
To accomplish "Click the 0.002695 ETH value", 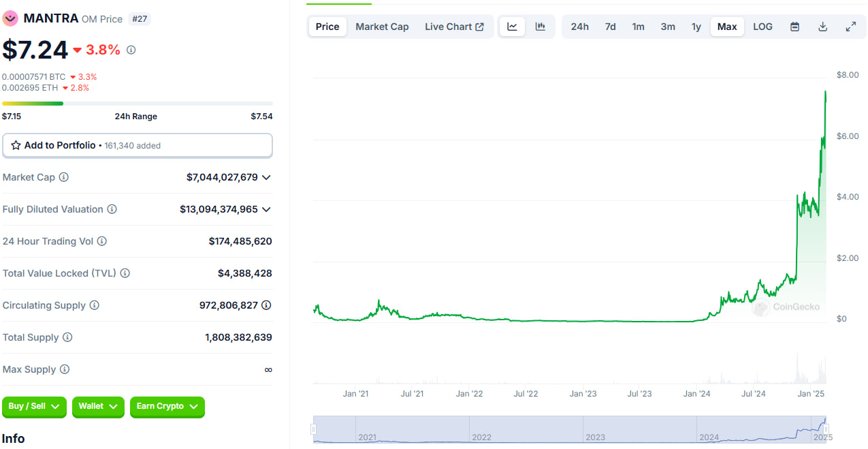I will coord(30,88).
